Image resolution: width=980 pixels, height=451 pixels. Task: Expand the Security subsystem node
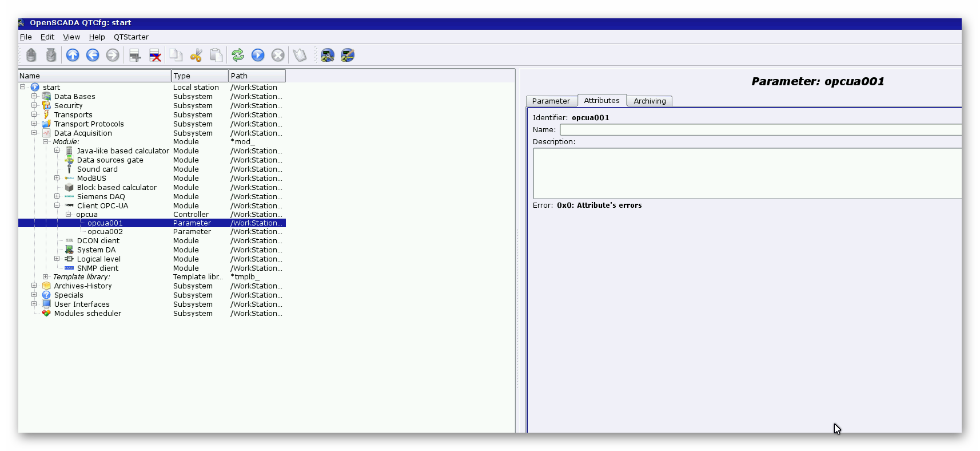click(x=34, y=105)
